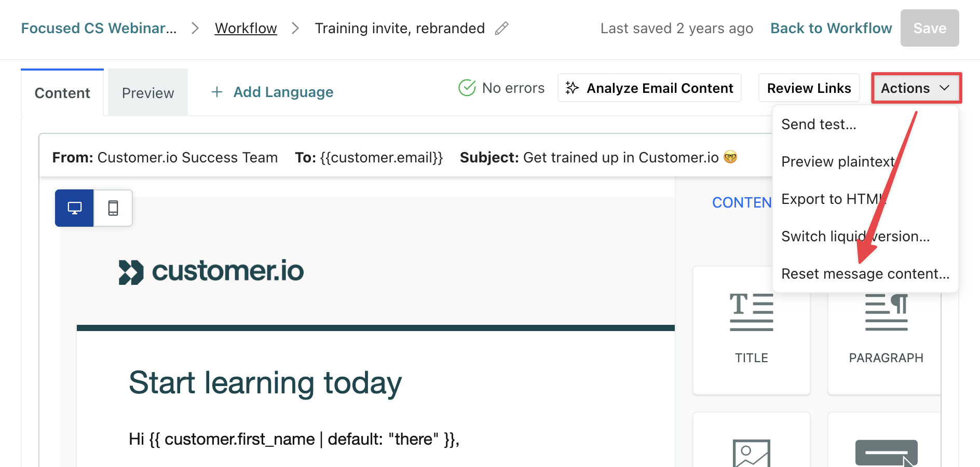Click Back to Workflow link
This screenshot has width=980, height=467.
click(x=831, y=28)
